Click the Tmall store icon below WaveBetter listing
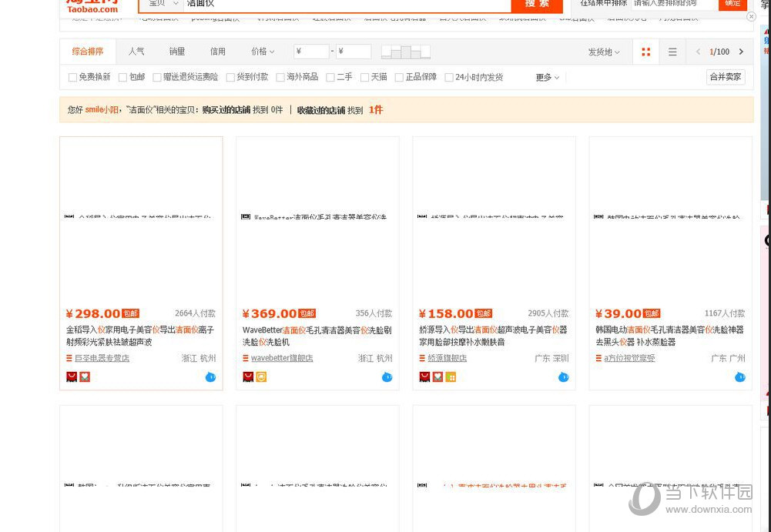 click(x=261, y=376)
